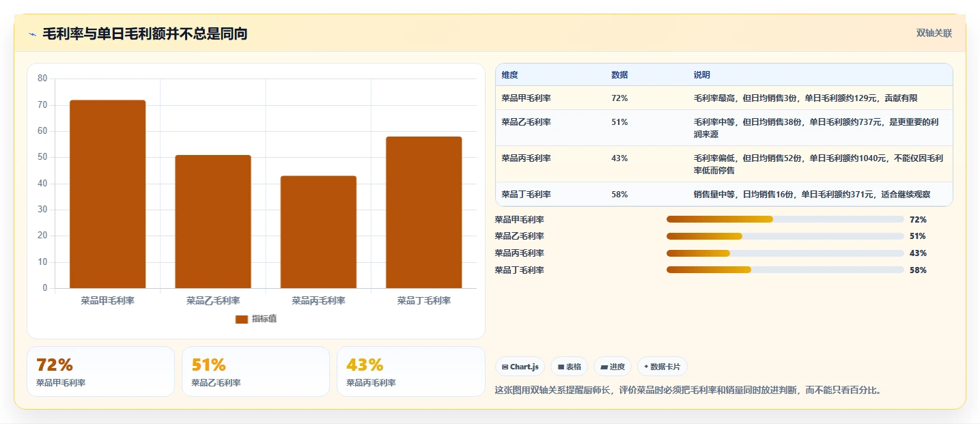
Task: Click the 58% value in table
Action: tap(619, 195)
